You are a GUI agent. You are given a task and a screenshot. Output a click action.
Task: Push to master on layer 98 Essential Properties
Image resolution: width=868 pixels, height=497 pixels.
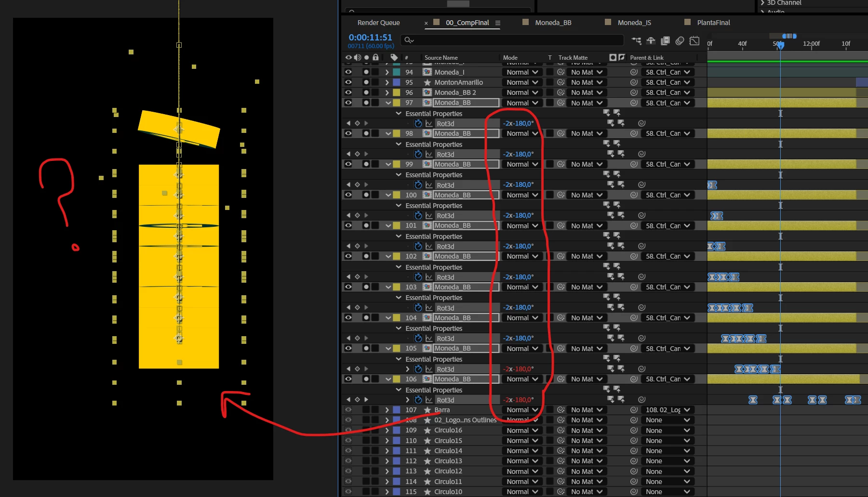(617, 144)
